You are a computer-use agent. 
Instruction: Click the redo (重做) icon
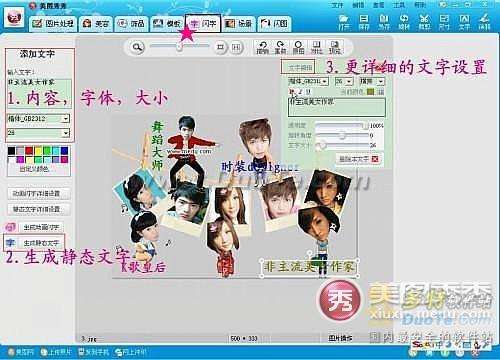point(280,47)
